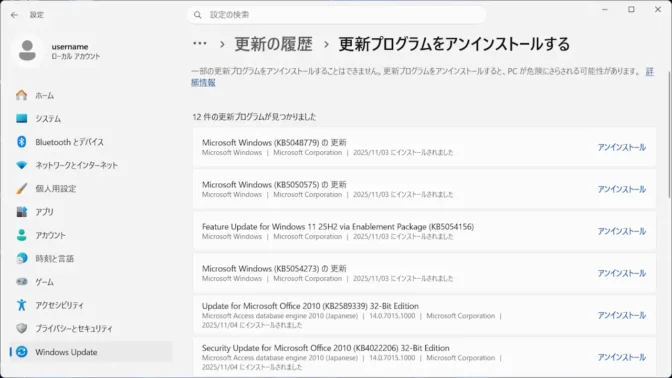672x378 pixels.
Task: Open システム via the monitor icon
Action: pos(21,118)
